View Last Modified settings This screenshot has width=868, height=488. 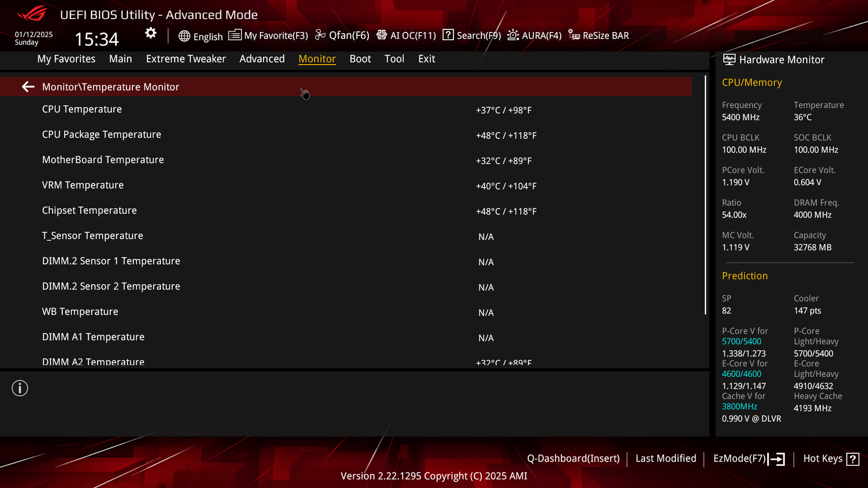point(666,458)
